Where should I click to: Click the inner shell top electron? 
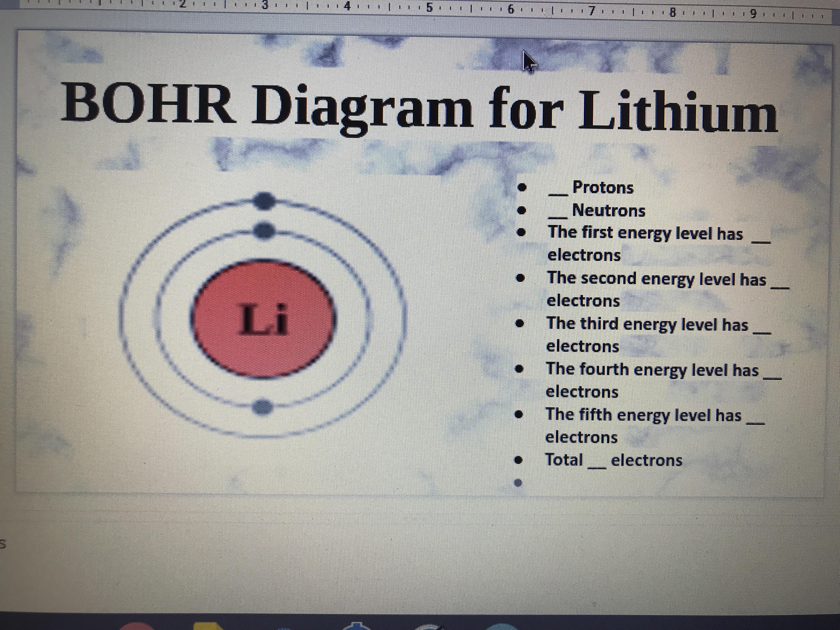264,230
